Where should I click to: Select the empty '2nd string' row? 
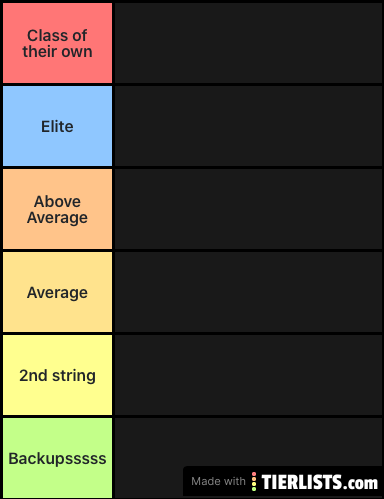point(248,375)
